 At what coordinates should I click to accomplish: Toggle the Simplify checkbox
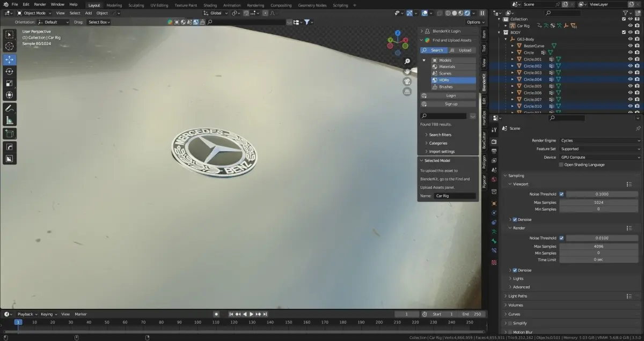pyautogui.click(x=510, y=323)
